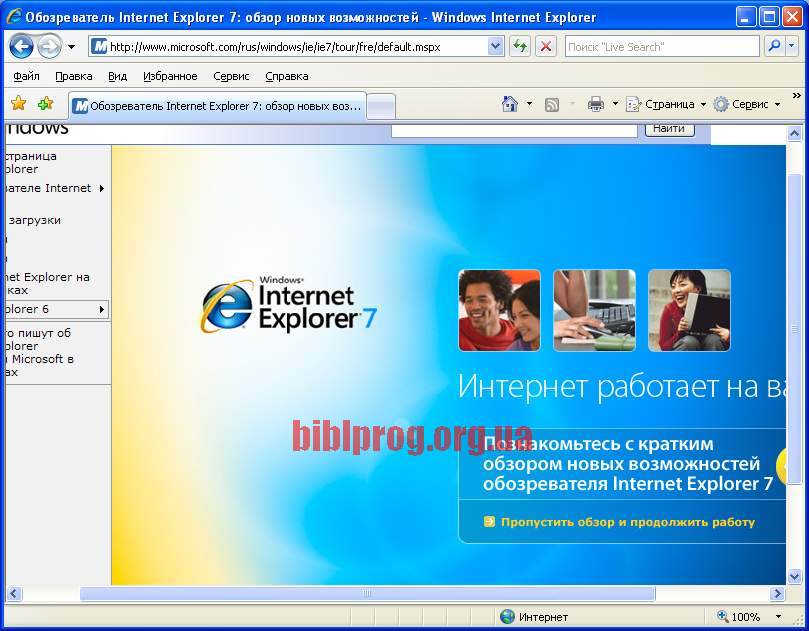Open the Избранное menu
This screenshot has width=809, height=631.
click(x=170, y=76)
